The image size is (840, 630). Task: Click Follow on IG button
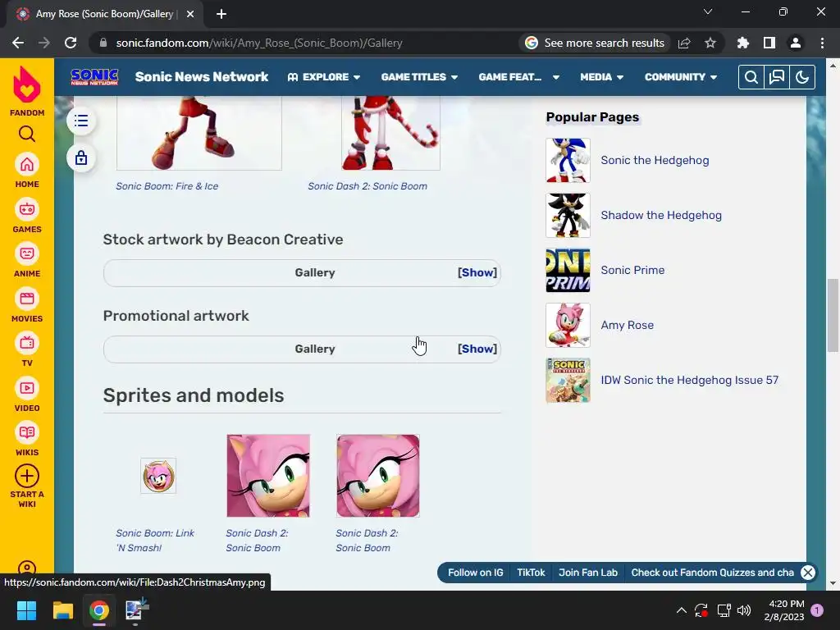[x=475, y=572]
